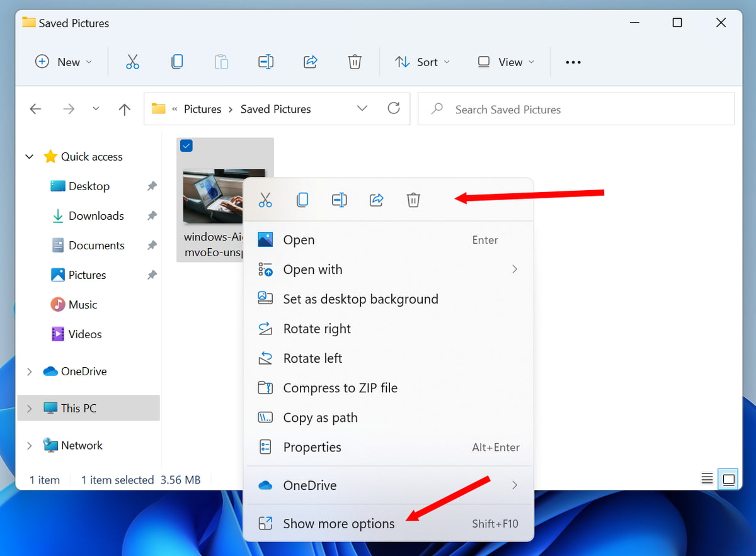756x556 pixels.
Task: Switch to details view in status bar
Action: [x=707, y=479]
